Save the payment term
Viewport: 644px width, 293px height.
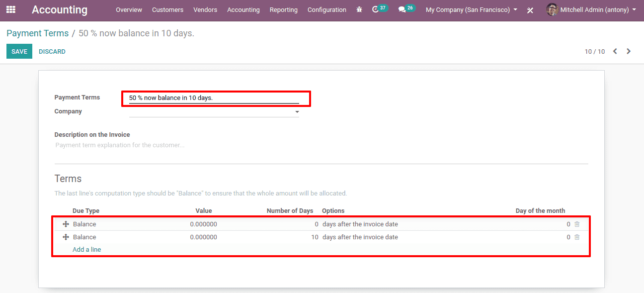(19, 51)
